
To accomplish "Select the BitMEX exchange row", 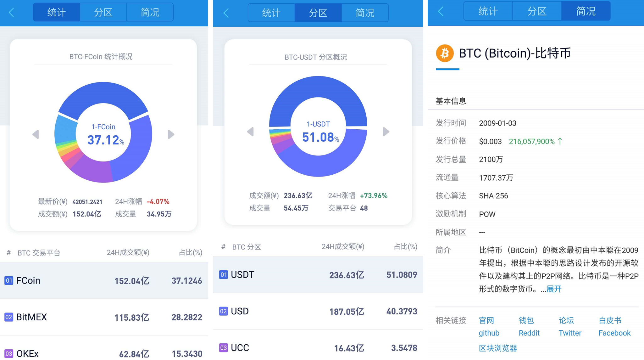I will [x=104, y=317].
